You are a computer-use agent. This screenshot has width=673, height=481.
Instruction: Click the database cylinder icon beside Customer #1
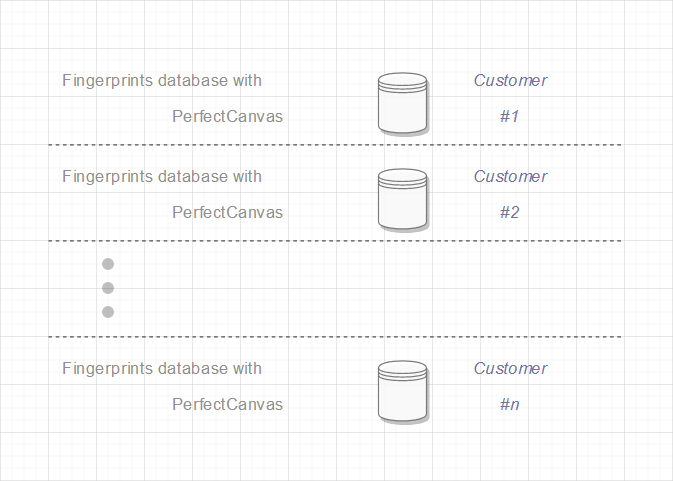pyautogui.click(x=403, y=102)
